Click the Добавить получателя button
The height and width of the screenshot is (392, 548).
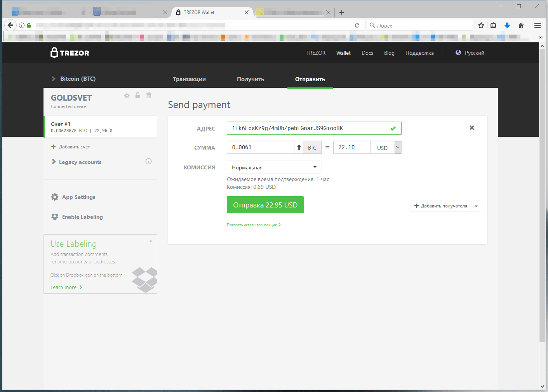tap(441, 206)
